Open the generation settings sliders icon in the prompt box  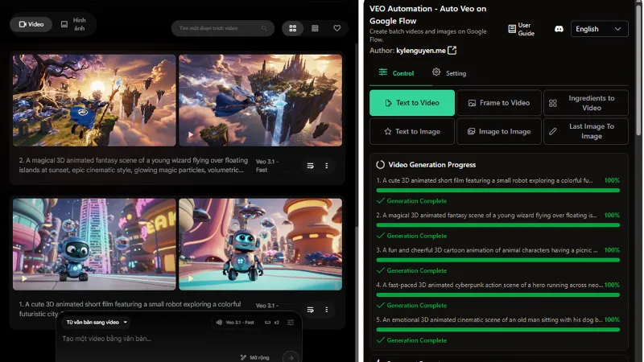point(291,322)
